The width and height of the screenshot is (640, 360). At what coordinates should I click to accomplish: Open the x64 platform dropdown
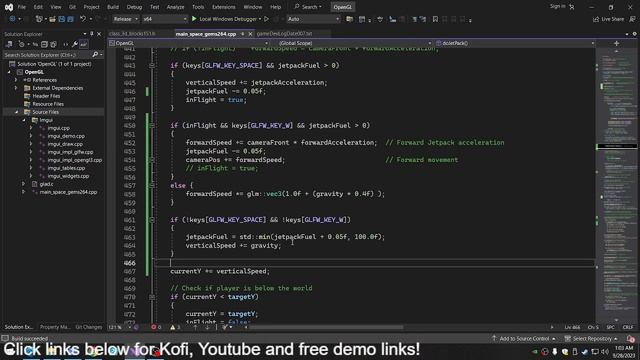click(x=165, y=19)
